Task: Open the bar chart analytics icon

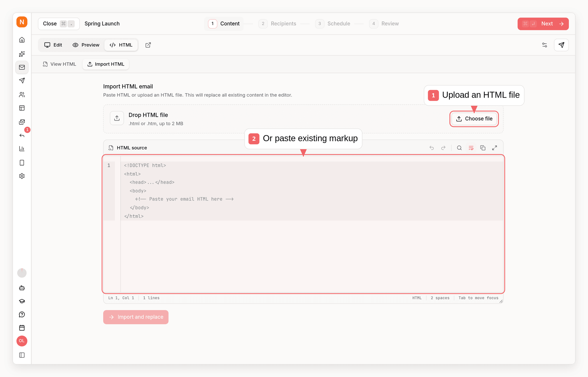Action: pyautogui.click(x=22, y=149)
